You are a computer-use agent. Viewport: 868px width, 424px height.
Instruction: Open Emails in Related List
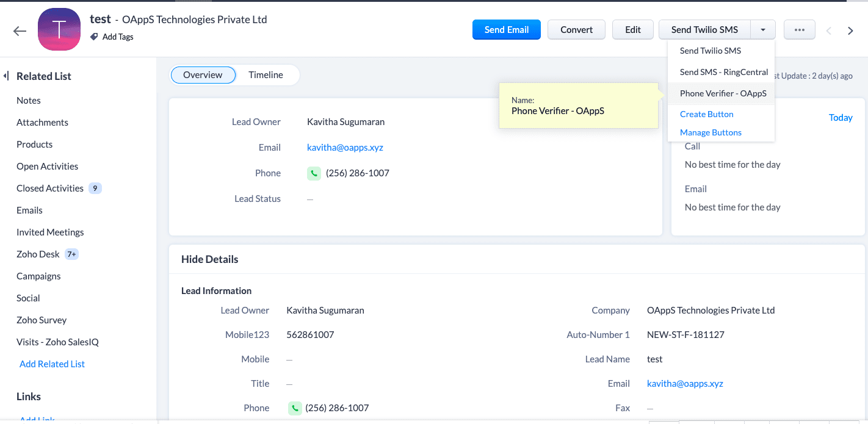click(x=29, y=210)
